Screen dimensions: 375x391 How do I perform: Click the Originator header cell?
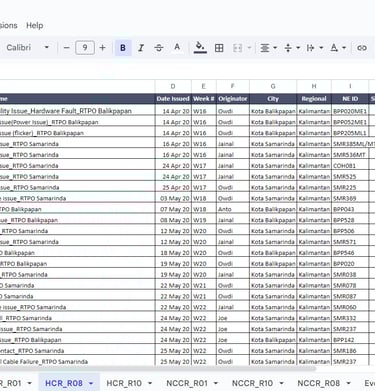[233, 99]
